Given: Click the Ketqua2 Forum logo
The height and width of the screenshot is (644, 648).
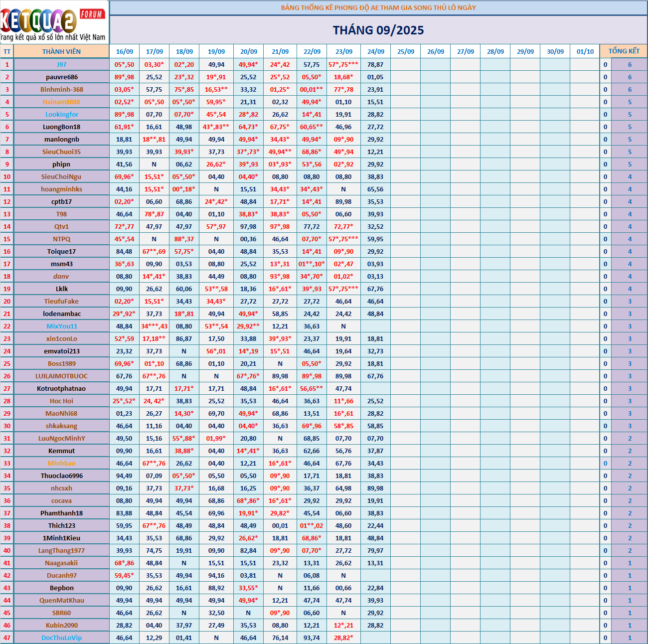Looking at the screenshot, I should point(54,22).
